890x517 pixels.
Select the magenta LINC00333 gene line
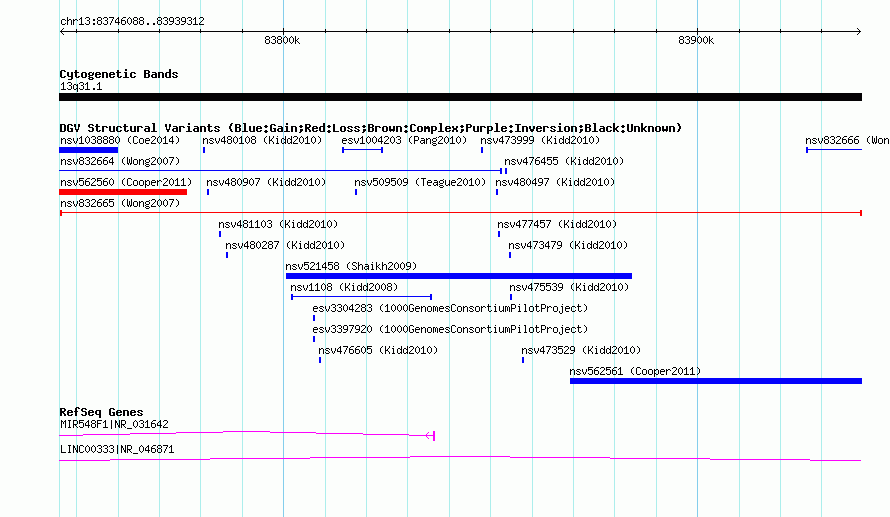[460, 459]
